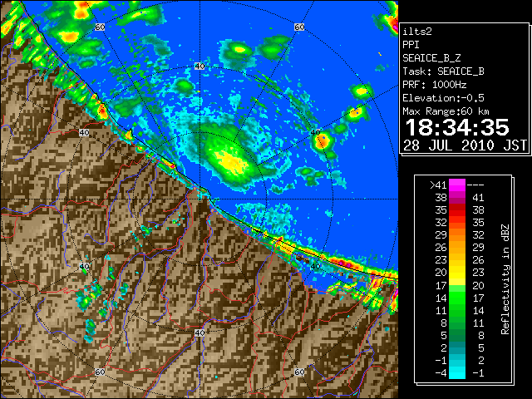Select the '28 JUL 2010 JST' date
Image resolution: width=532 pixels, height=399 pixels.
[x=465, y=145]
